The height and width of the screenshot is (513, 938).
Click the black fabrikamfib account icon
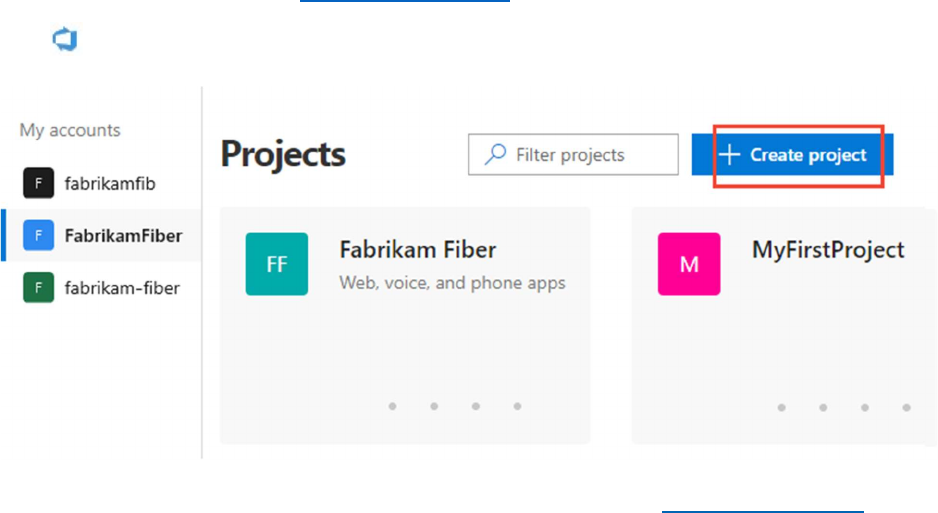tap(38, 183)
